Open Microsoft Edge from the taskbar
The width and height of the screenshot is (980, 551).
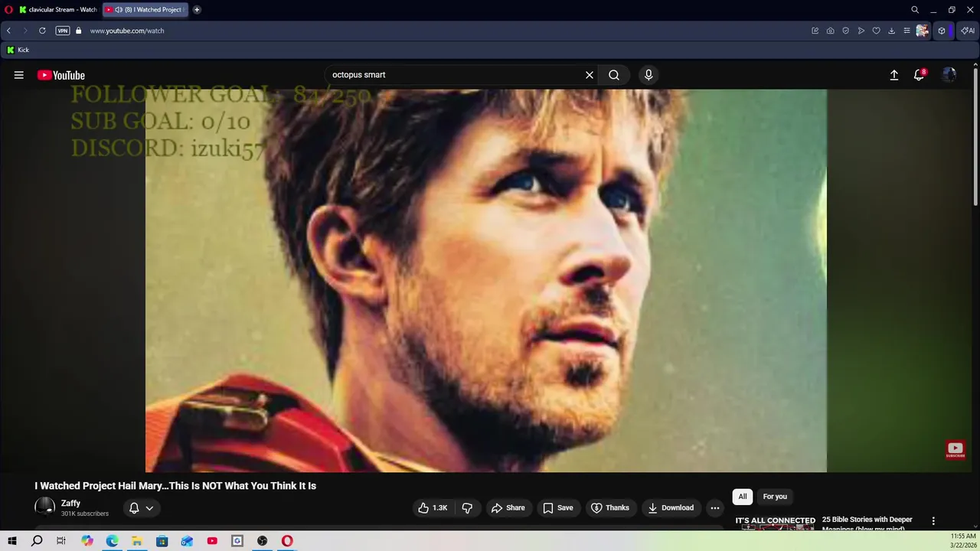pos(112,541)
